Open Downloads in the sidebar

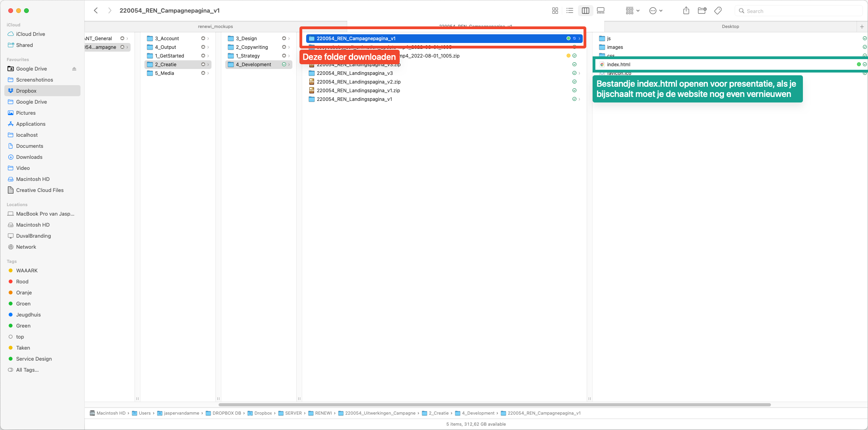pos(29,157)
